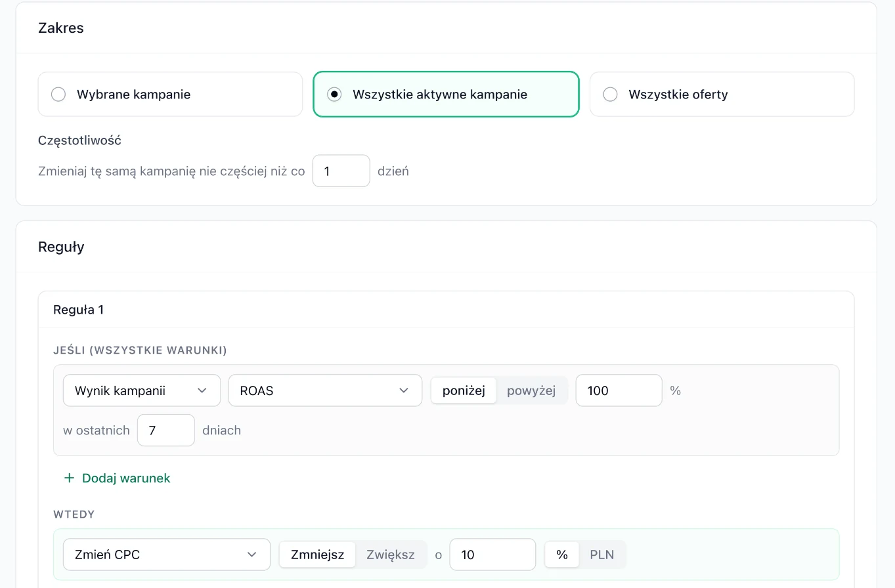
Task: Select the Wszystkie oferty radio option
Action: (x=722, y=94)
